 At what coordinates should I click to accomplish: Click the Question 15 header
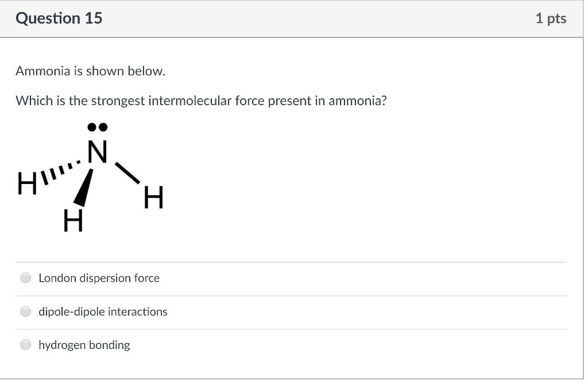(x=59, y=18)
